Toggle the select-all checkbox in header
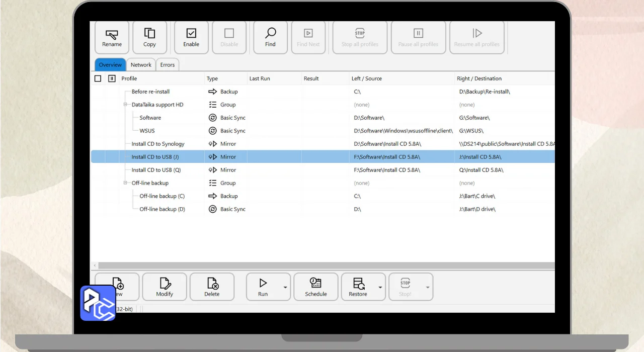Screen dimensions: 644x352 (98, 78)
